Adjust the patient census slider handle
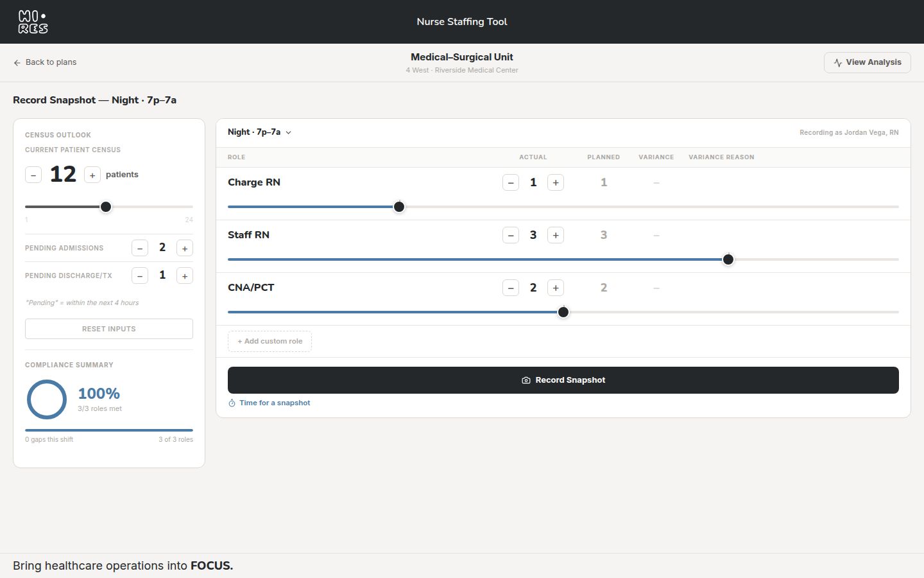The width and height of the screenshot is (924, 578). click(x=106, y=207)
